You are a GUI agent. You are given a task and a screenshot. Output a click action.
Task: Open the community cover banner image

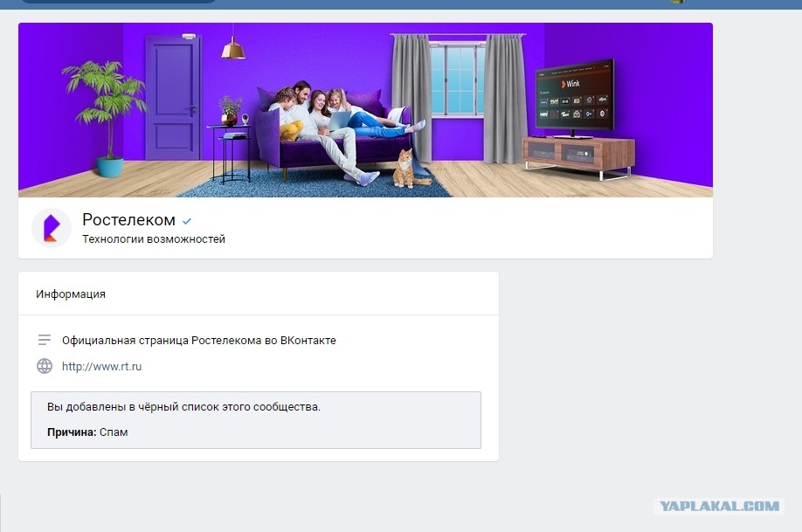point(365,110)
